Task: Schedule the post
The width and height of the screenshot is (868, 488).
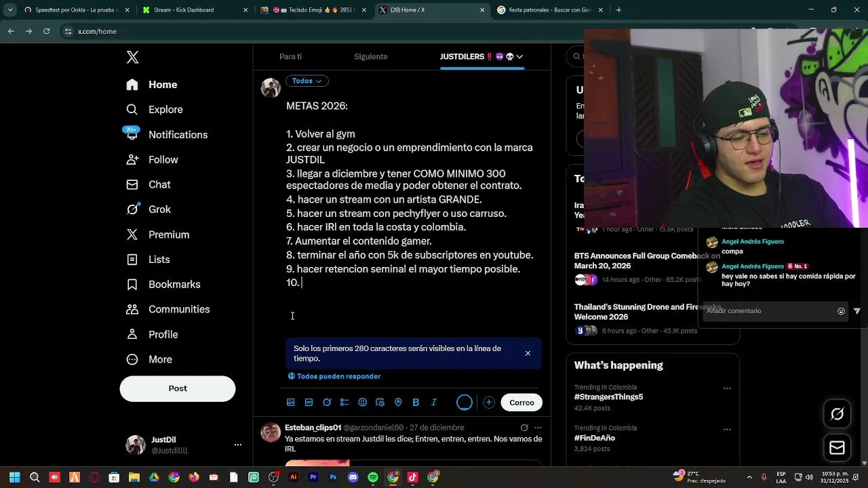Action: pyautogui.click(x=380, y=403)
